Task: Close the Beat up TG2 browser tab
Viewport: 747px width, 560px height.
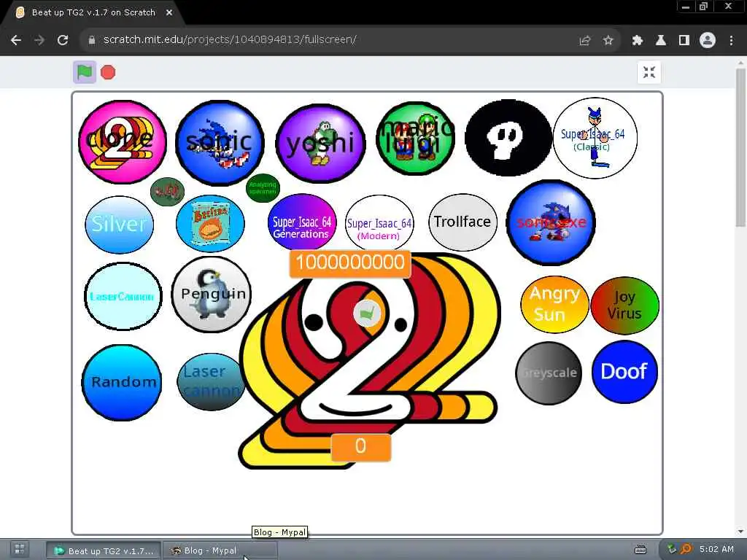Action: click(x=169, y=13)
